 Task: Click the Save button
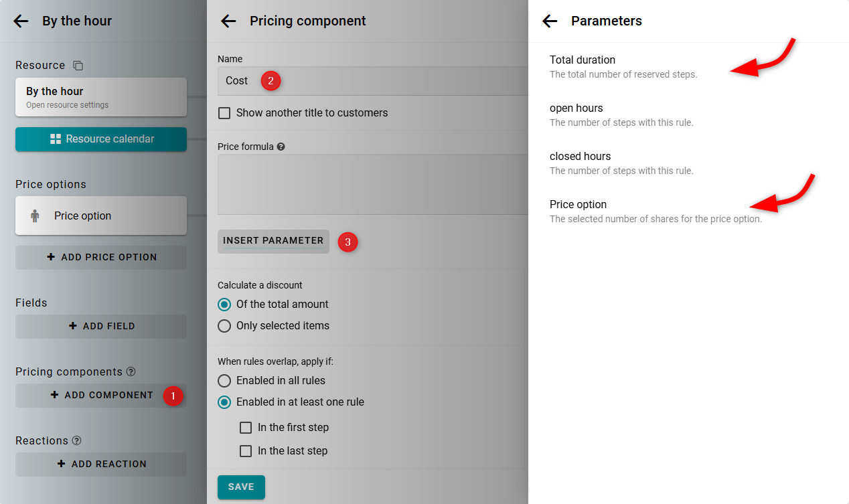(241, 487)
